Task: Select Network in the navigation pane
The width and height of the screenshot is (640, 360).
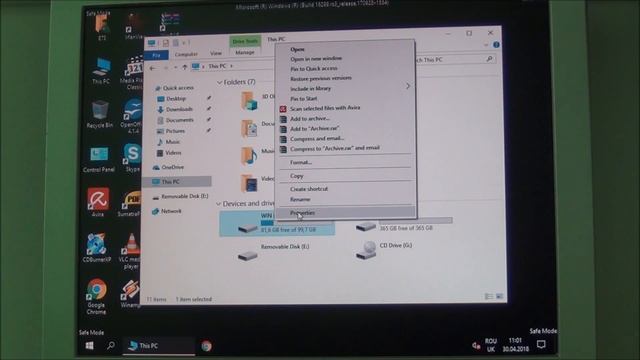Action: (171, 211)
